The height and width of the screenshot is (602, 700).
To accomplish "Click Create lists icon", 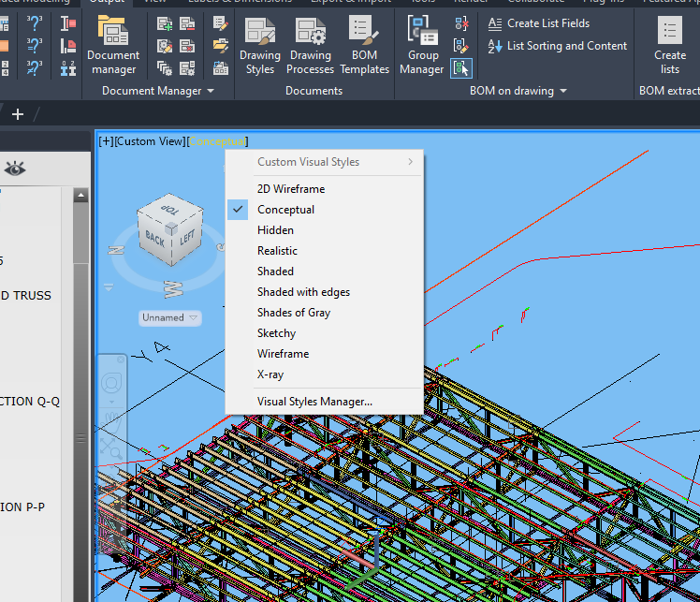I will point(670,45).
